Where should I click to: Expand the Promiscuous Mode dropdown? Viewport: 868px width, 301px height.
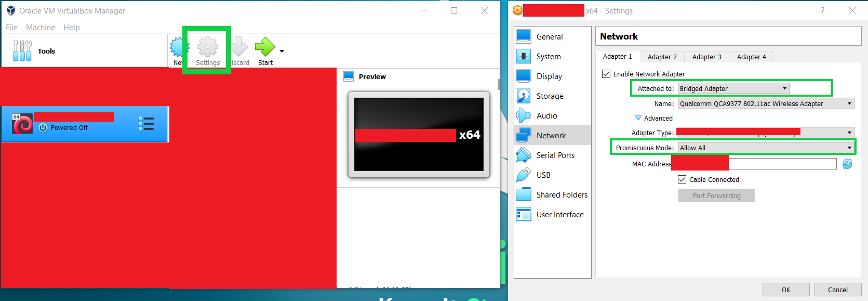point(766,148)
